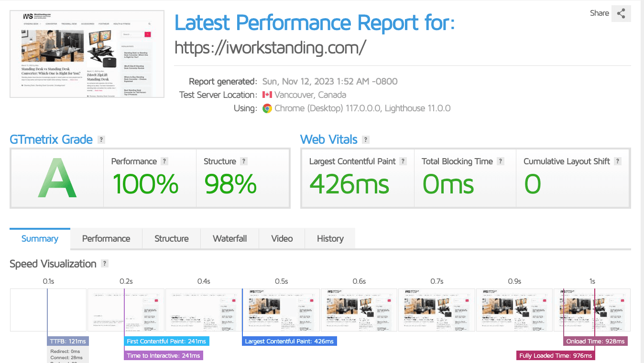The height and width of the screenshot is (363, 644).
Task: Open help icon next to Web Vitals
Action: click(366, 139)
